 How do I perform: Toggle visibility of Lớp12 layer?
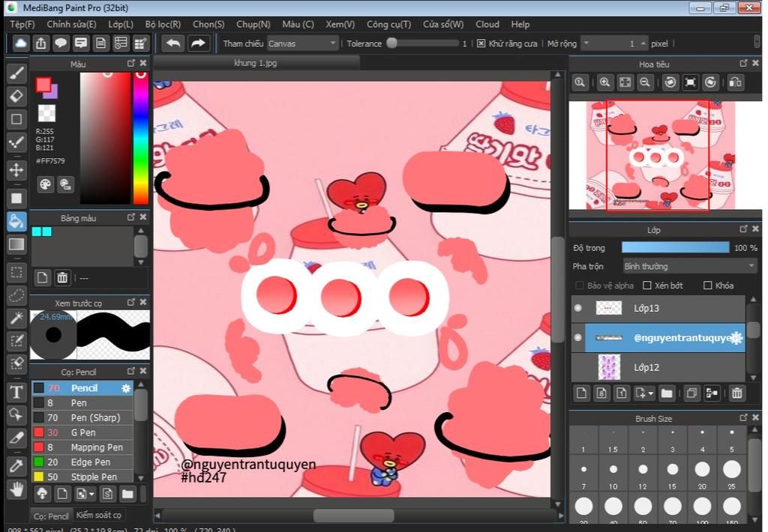click(578, 367)
